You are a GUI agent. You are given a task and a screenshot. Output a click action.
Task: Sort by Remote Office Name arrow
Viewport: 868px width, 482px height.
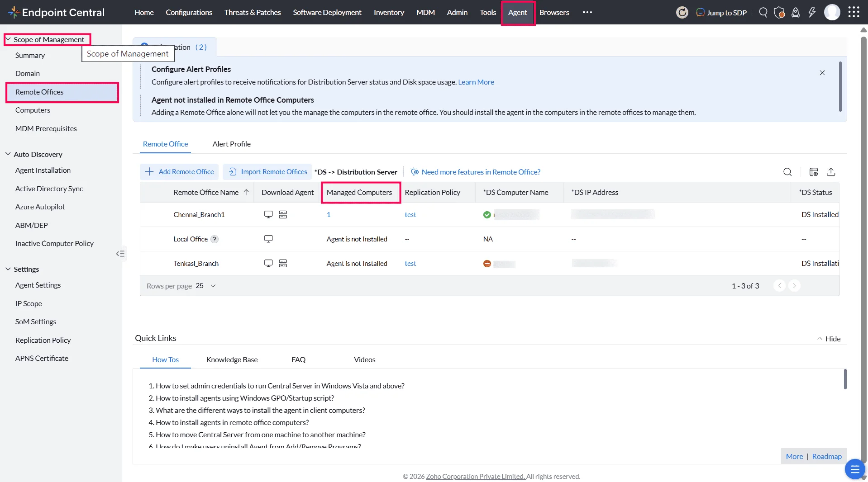[x=246, y=192]
